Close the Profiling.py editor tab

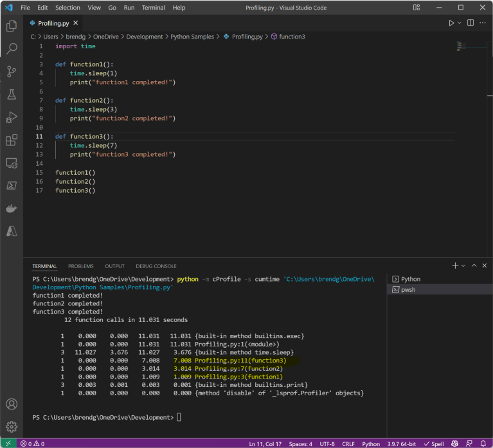pos(75,23)
